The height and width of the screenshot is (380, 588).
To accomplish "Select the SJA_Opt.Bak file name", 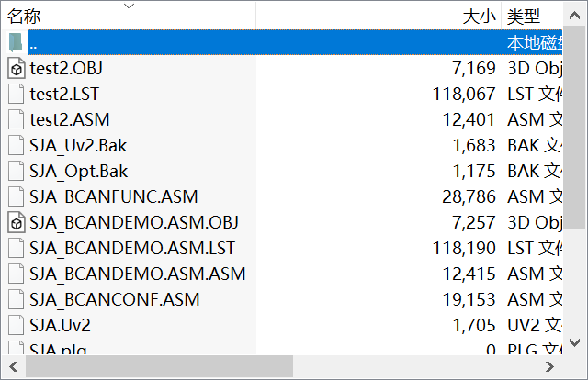I will [x=78, y=171].
